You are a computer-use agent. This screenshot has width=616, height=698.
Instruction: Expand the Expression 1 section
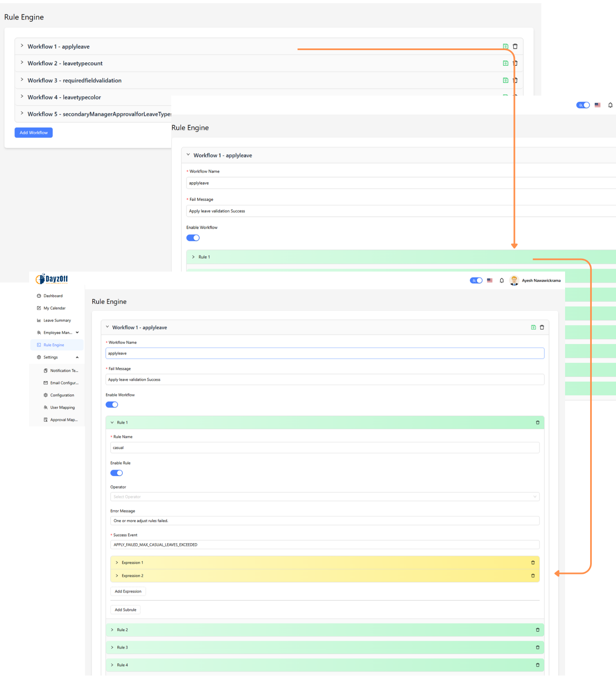(132, 563)
